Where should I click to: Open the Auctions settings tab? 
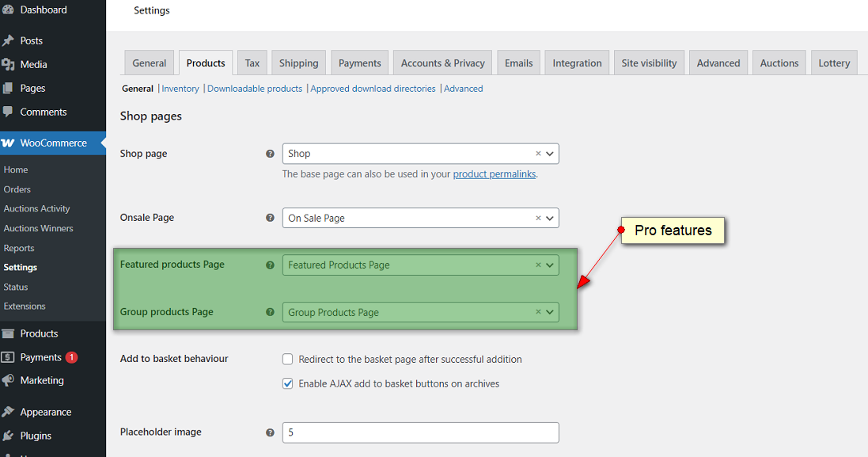[779, 62]
